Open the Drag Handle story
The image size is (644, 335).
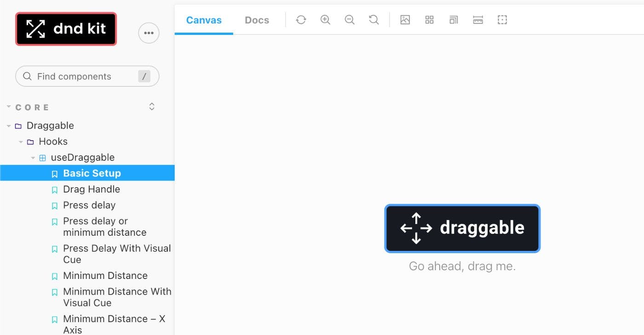[91, 189]
